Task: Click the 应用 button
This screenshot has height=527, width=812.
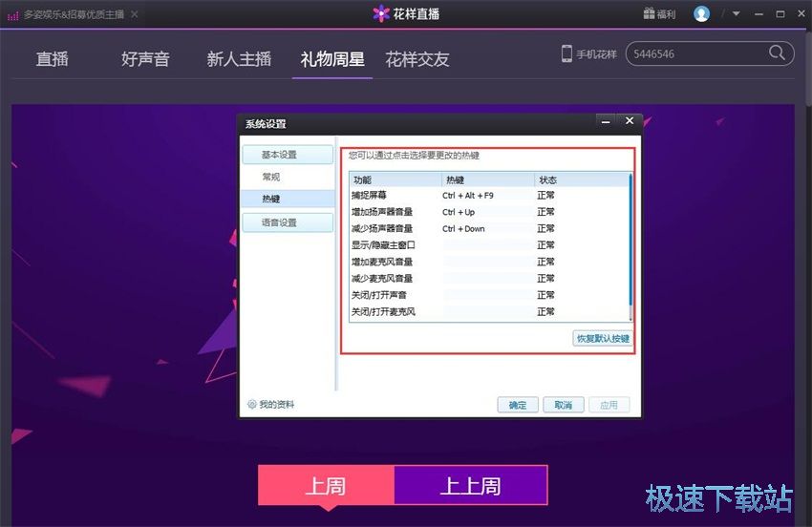Action: pyautogui.click(x=609, y=405)
